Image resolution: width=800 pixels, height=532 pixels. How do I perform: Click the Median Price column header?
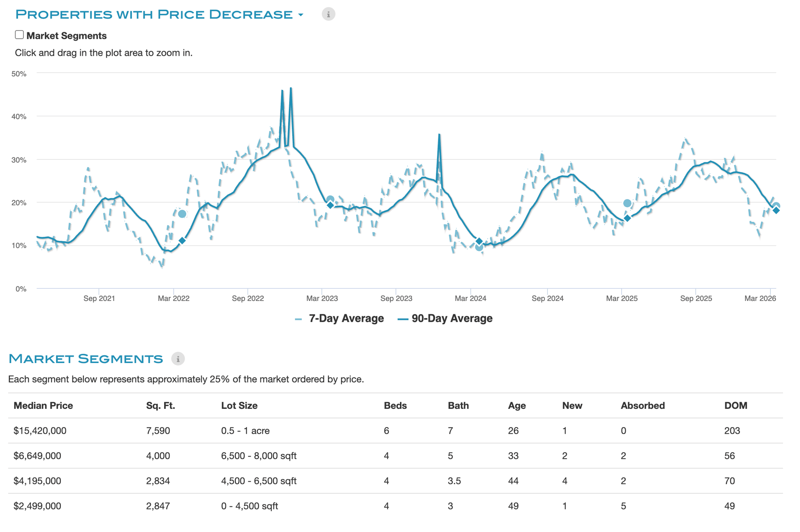[x=43, y=406]
